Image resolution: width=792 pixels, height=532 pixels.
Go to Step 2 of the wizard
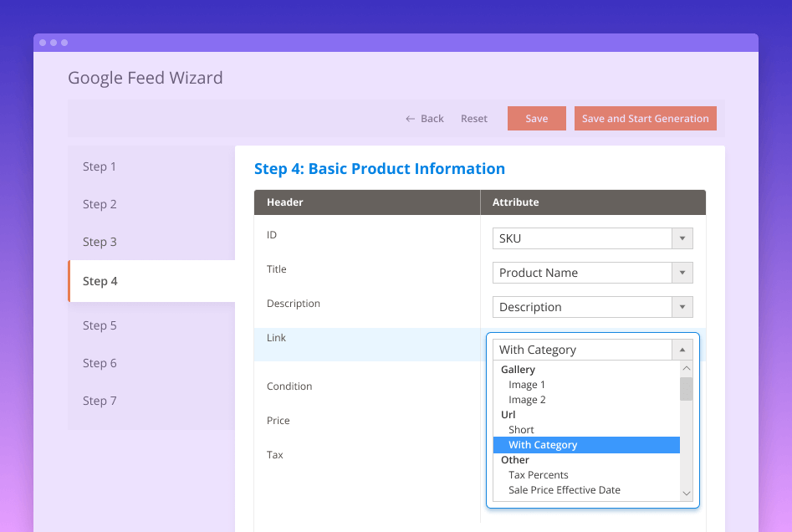click(x=99, y=204)
